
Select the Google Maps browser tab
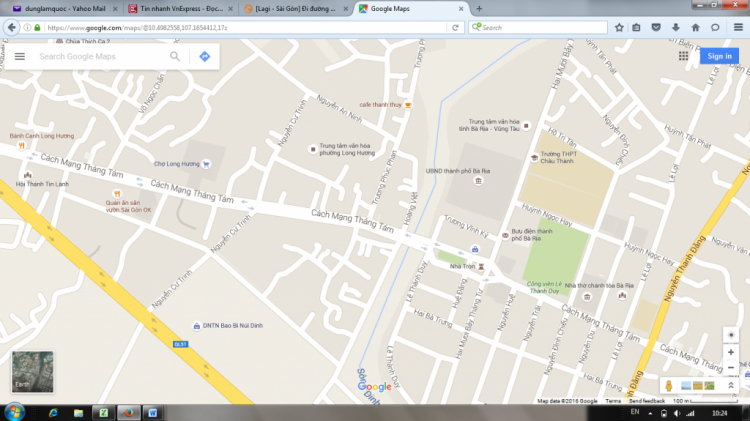411,9
